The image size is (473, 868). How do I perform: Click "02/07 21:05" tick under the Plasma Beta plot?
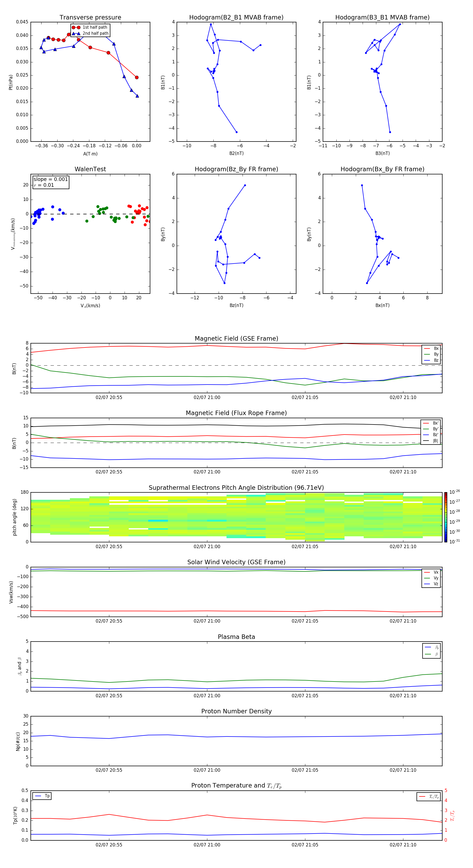pos(305,696)
